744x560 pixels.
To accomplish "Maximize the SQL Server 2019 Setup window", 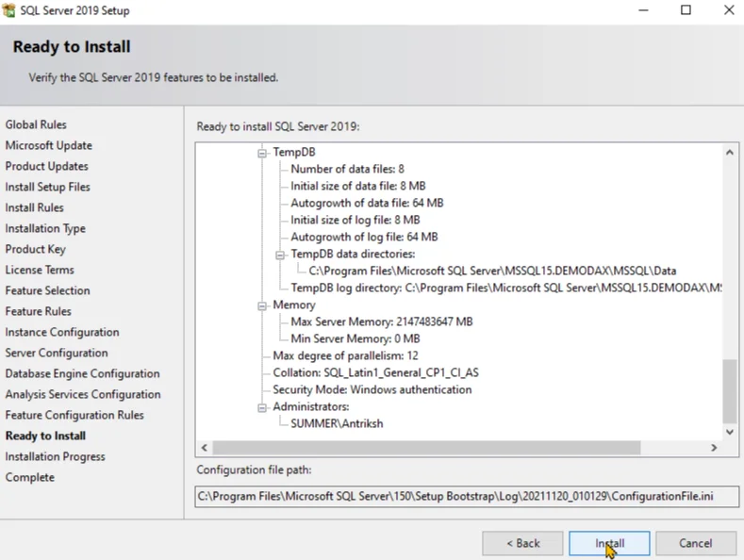I will (686, 10).
